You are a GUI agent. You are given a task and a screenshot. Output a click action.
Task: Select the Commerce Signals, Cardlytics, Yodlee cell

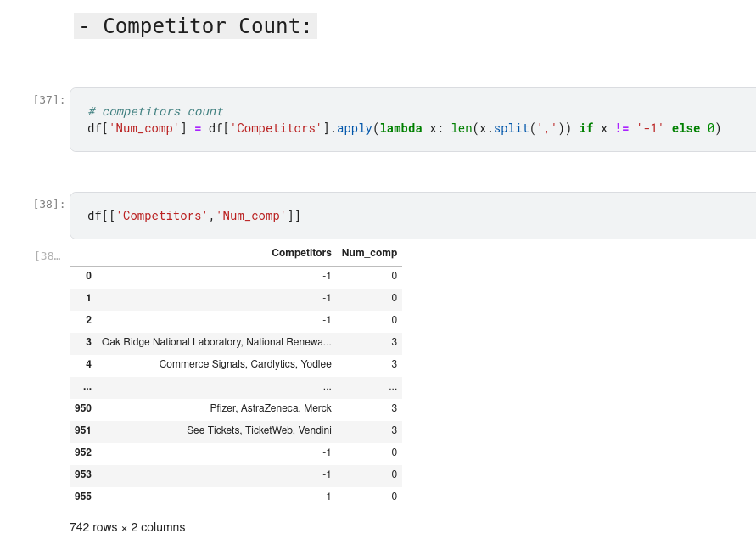click(x=245, y=364)
